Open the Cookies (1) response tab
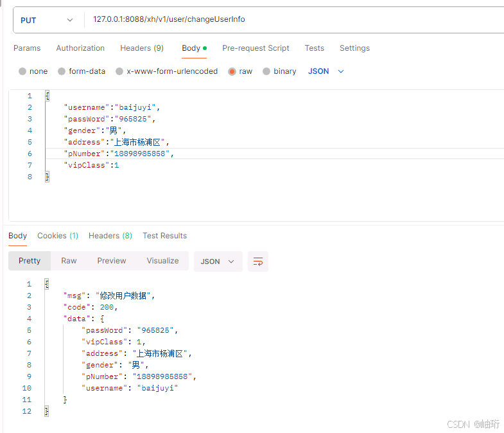This screenshot has width=504, height=433. click(x=58, y=236)
